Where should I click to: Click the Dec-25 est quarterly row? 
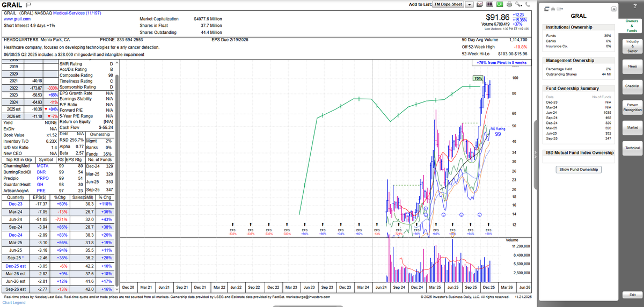(59, 266)
